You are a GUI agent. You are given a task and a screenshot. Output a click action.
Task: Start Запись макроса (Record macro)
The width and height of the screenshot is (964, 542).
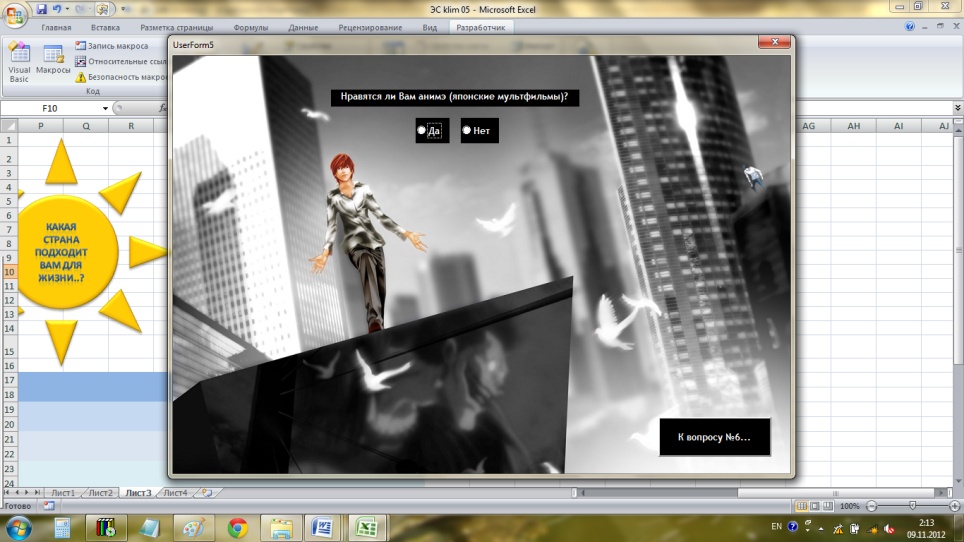point(112,45)
